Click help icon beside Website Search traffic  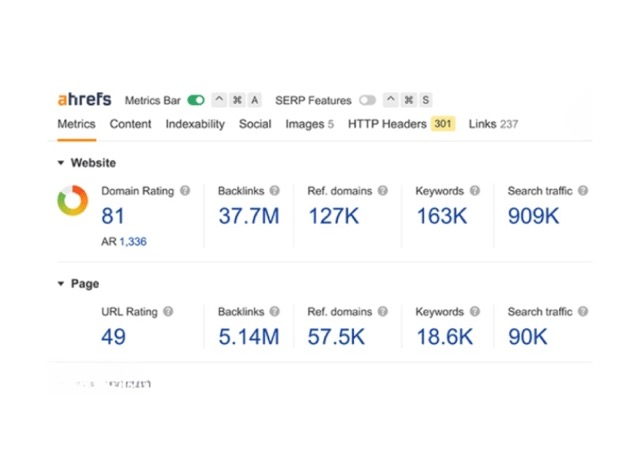coord(583,191)
